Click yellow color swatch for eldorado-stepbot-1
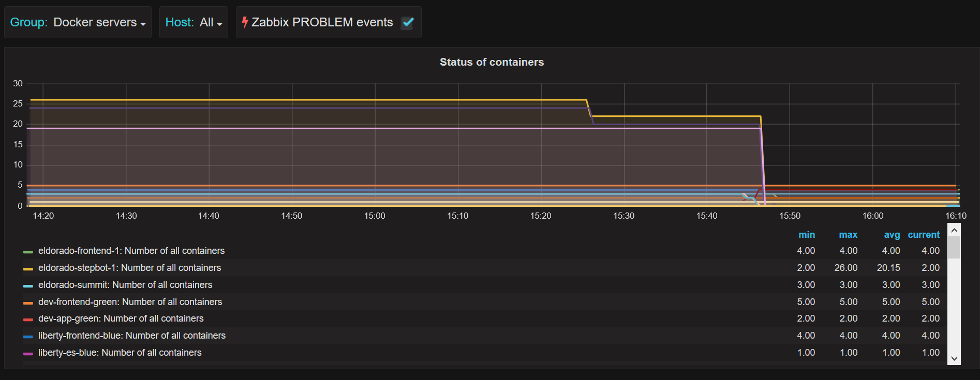 click(x=28, y=269)
